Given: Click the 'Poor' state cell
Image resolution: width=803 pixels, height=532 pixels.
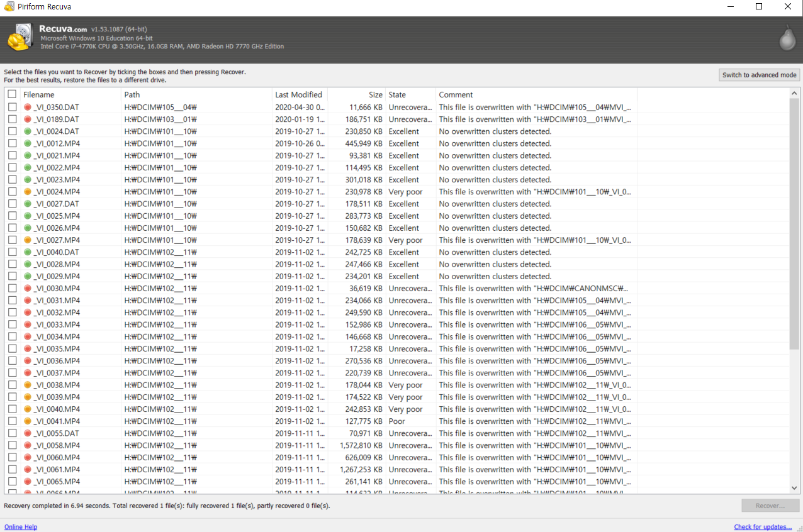Looking at the screenshot, I should coord(396,421).
